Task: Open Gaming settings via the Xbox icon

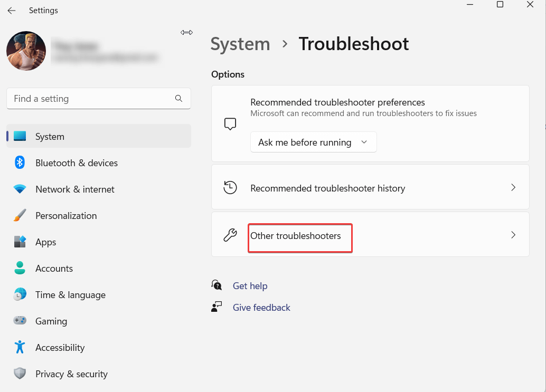Action: pyautogui.click(x=20, y=321)
